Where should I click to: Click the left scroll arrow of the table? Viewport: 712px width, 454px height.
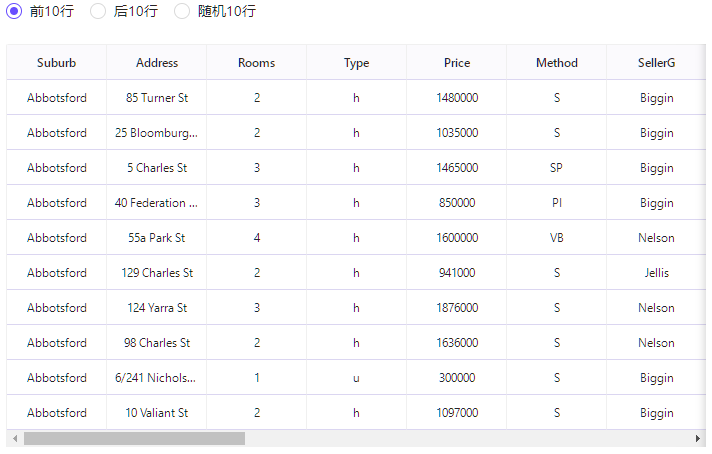point(13,439)
